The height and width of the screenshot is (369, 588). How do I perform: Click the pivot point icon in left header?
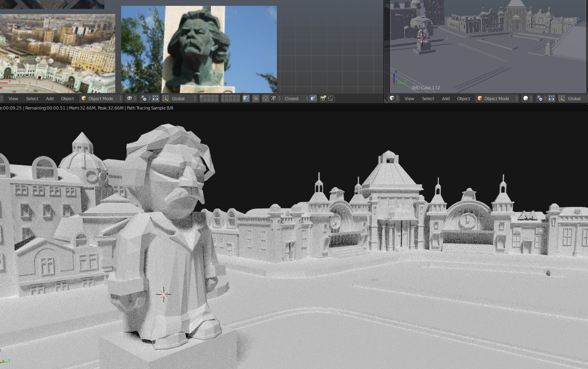click(144, 99)
